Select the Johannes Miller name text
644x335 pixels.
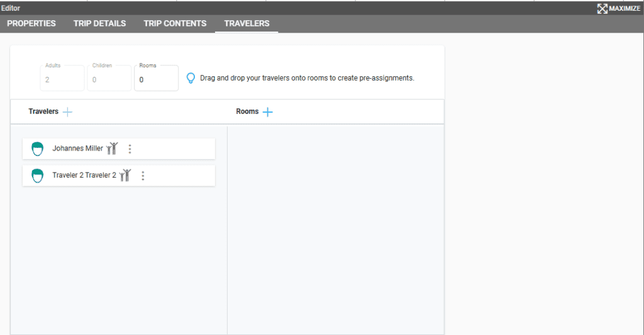(77, 149)
